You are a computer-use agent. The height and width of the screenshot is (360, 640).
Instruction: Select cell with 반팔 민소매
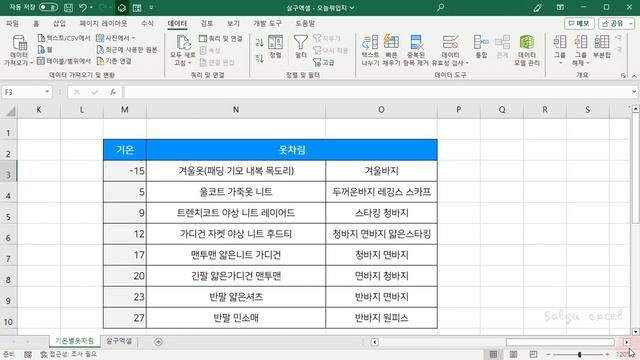point(236,318)
